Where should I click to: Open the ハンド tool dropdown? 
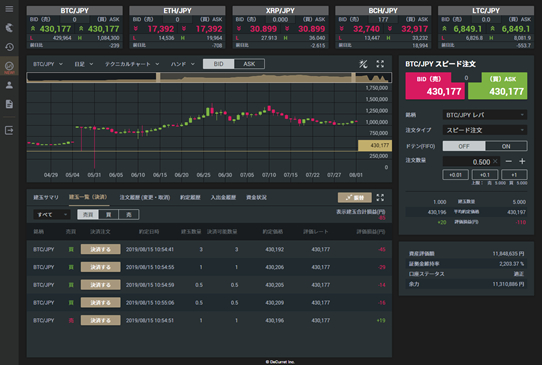click(183, 64)
